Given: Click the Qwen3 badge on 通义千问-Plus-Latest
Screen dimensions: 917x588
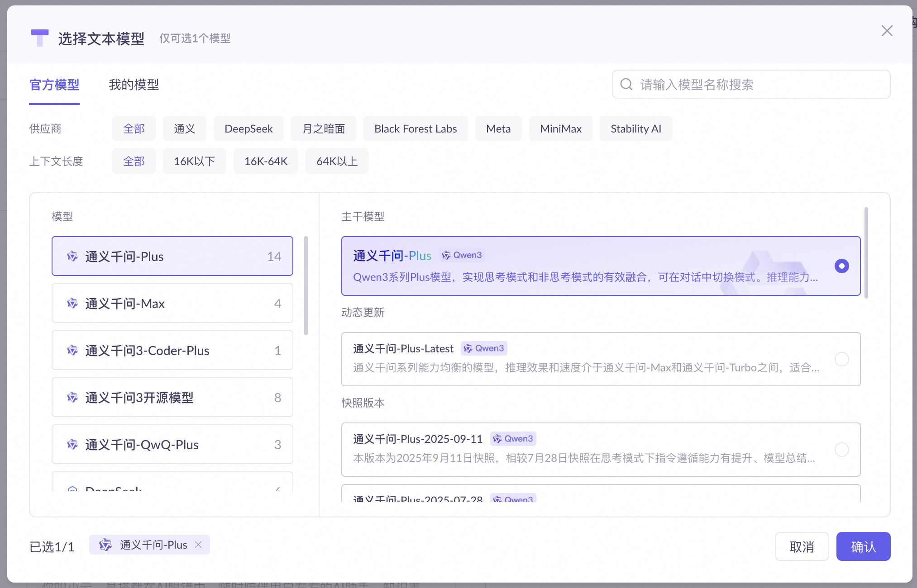Looking at the screenshot, I should [x=484, y=348].
